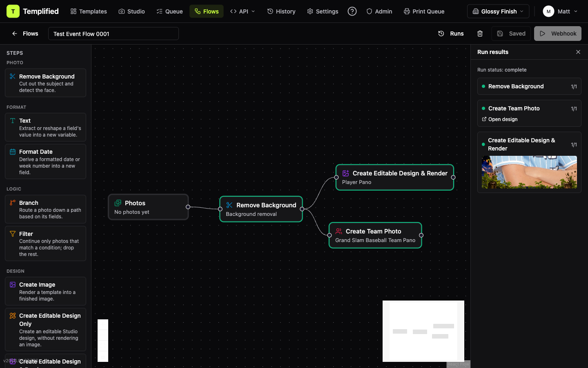Click the flow name field Test Event Flow 0001
Screen dimensions: 588x368
point(114,34)
